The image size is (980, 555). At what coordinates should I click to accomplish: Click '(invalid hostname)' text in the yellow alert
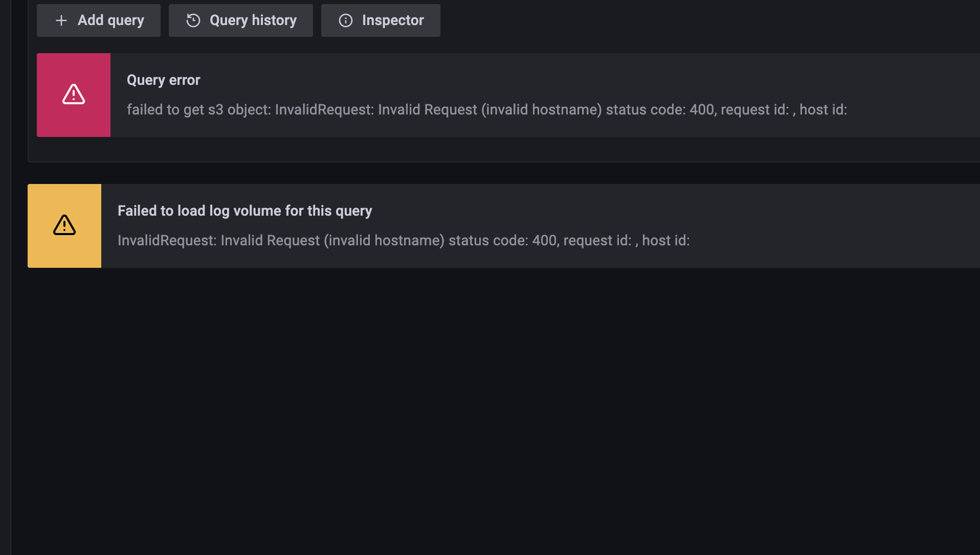coord(384,241)
